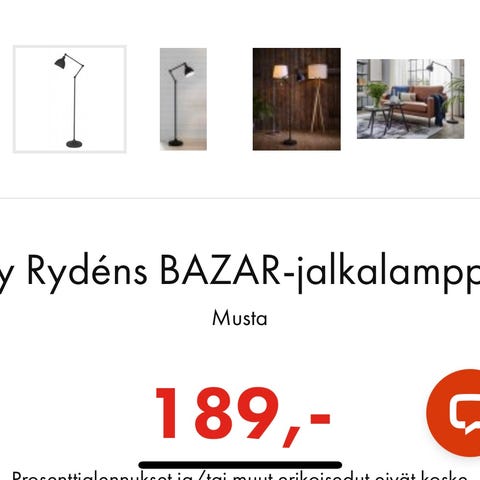Select the lamp thumbnail with white background
This screenshot has width=480, height=480.
click(70, 99)
